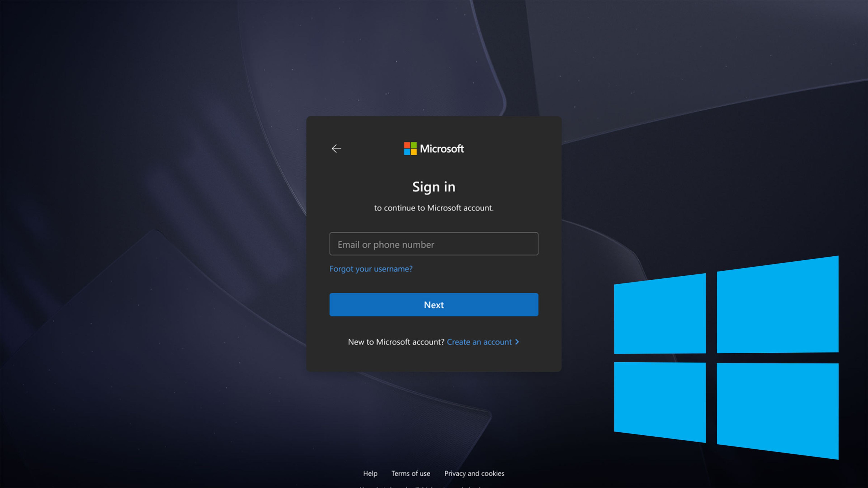Open the Privacy and cookies page
868x488 pixels.
point(474,473)
